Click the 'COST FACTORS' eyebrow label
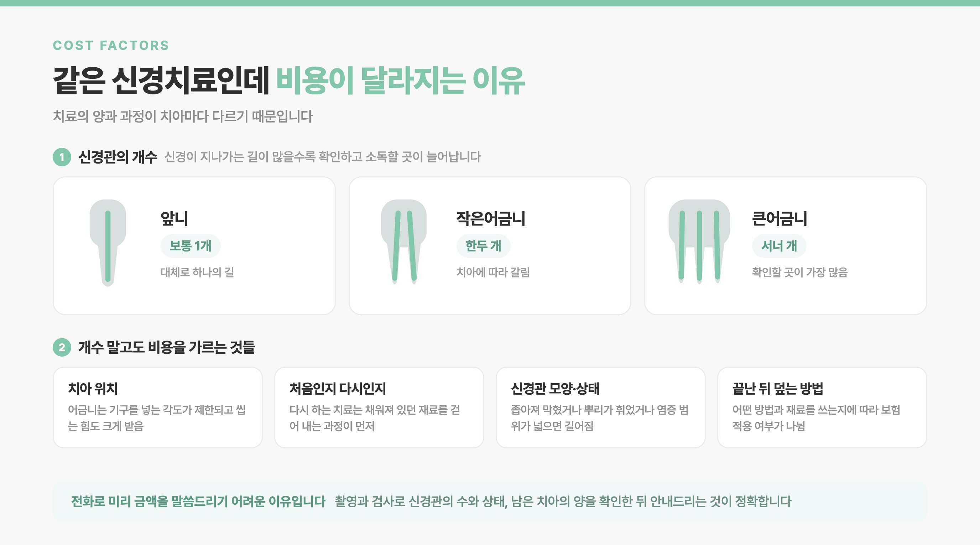980x545 pixels. 111,45
